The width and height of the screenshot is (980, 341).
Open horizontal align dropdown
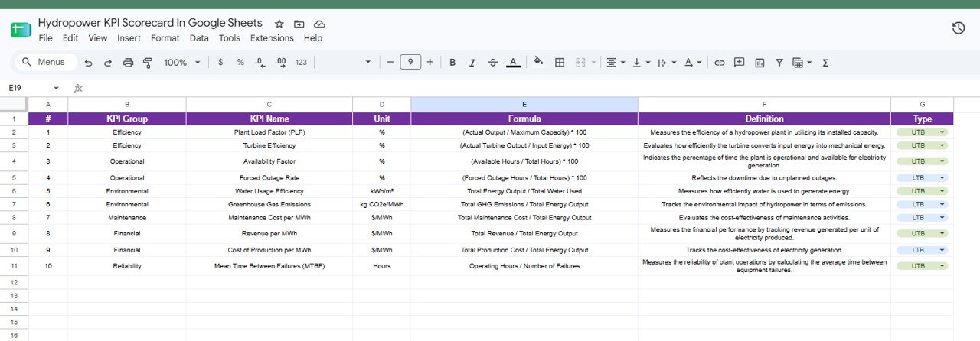click(616, 63)
